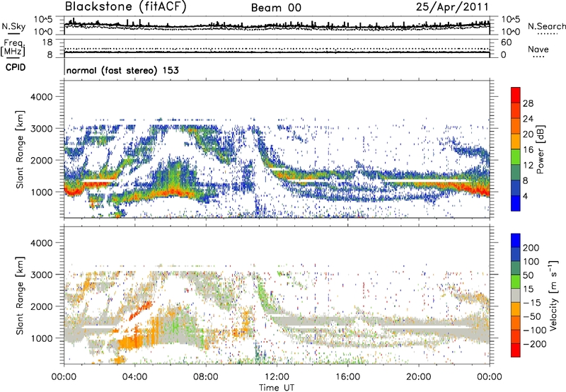
Task: Select the Power [dB] colorbar title
Action: 540,149
